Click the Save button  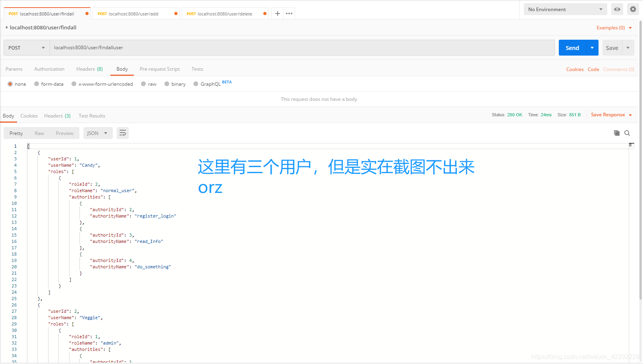612,48
